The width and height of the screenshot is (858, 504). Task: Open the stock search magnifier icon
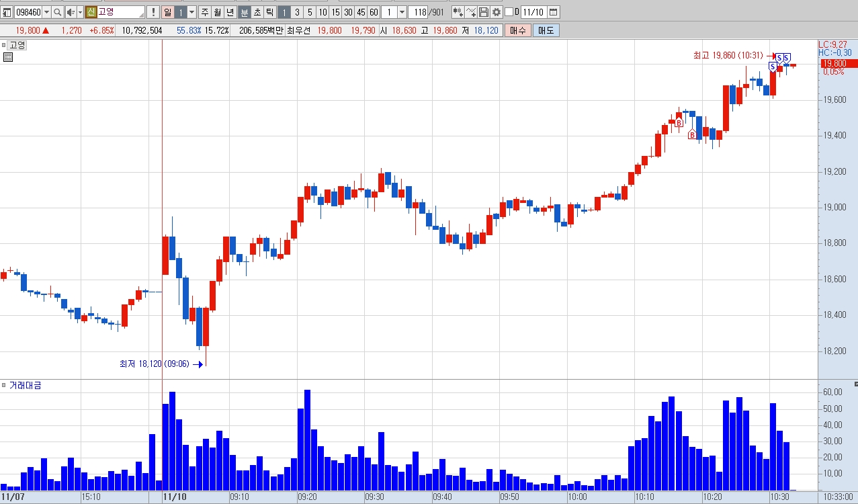(x=58, y=12)
